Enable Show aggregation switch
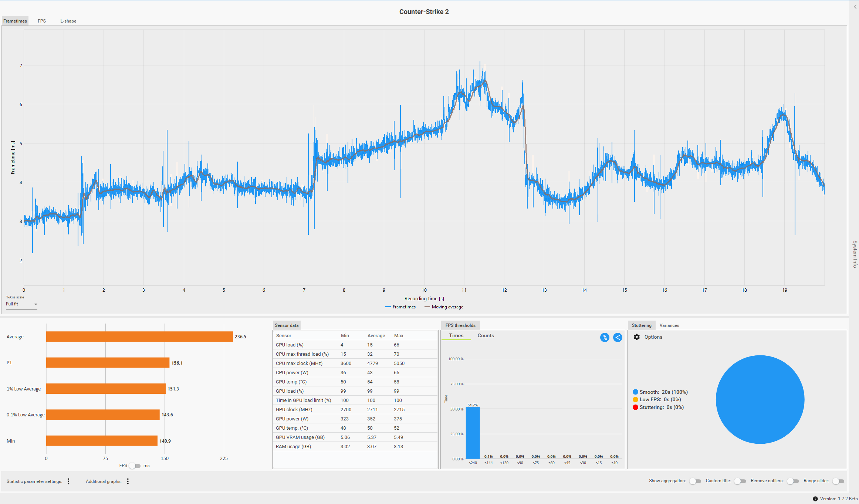859x504 pixels. click(695, 481)
